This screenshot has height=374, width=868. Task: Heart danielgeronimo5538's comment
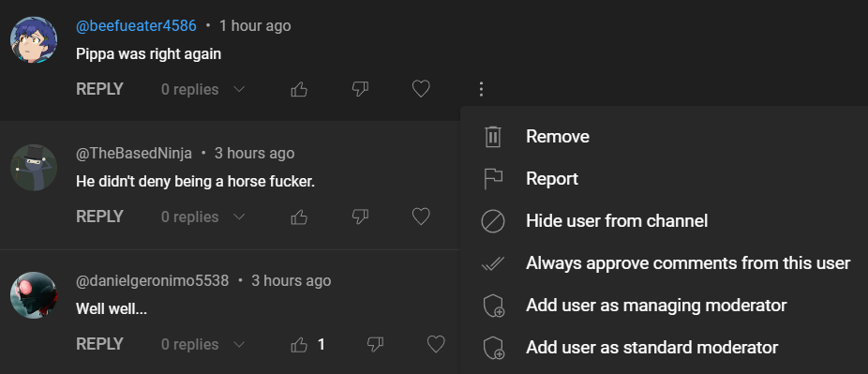(x=436, y=344)
